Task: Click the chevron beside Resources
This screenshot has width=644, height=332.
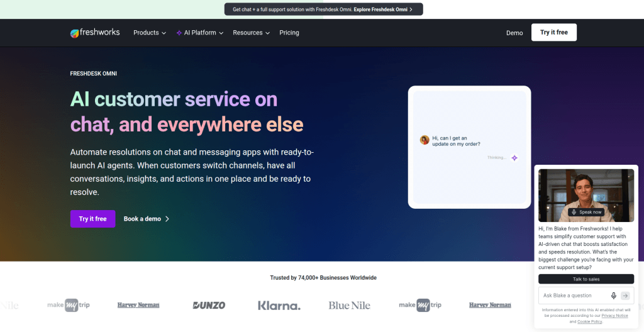Action: tap(267, 33)
